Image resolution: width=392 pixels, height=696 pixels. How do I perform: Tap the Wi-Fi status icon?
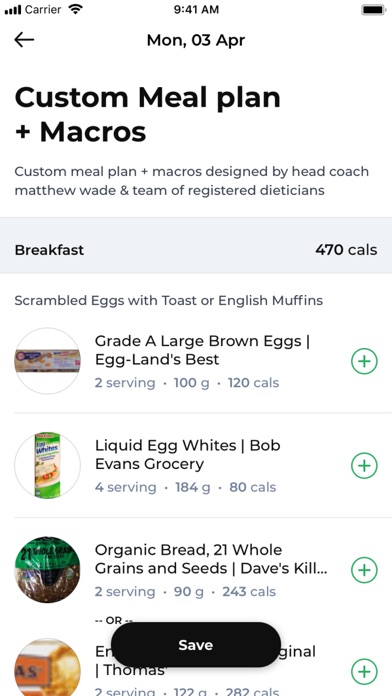[x=76, y=9]
